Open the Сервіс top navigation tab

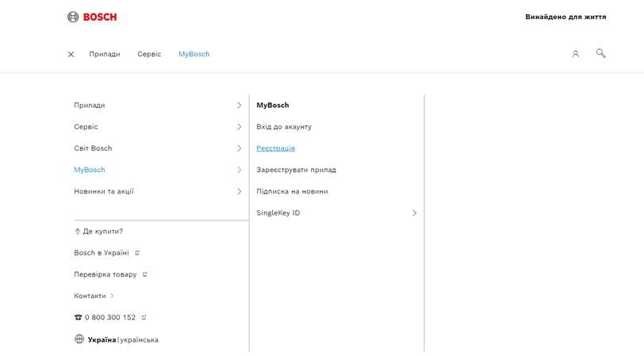point(149,54)
